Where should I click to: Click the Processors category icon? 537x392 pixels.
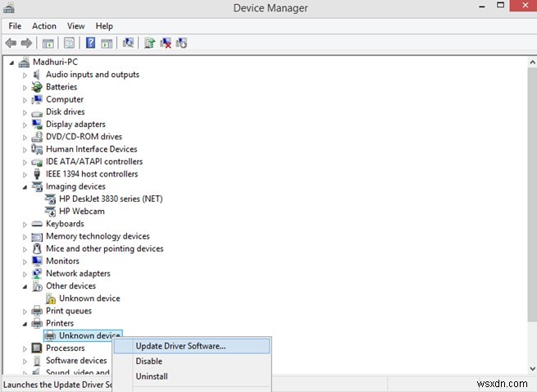coord(37,349)
